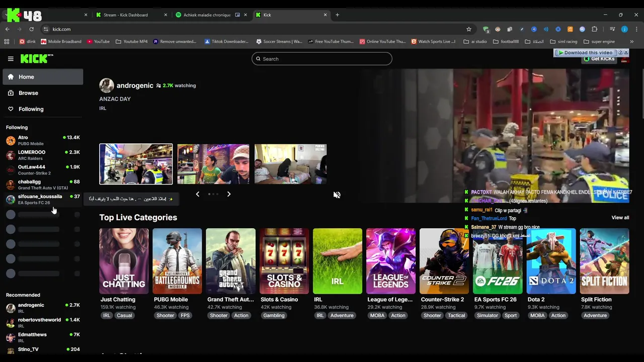This screenshot has height=362, width=644.
Task: Open the browser apps grid shortcut
Action: tap(7, 42)
